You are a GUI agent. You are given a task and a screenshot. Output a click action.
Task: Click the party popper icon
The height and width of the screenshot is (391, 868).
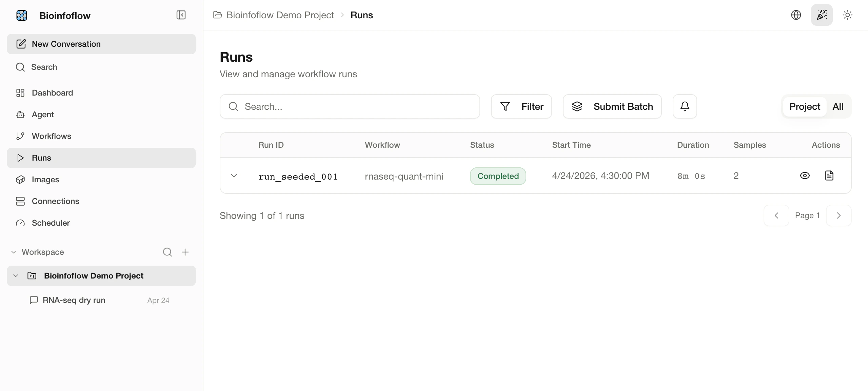point(822,15)
